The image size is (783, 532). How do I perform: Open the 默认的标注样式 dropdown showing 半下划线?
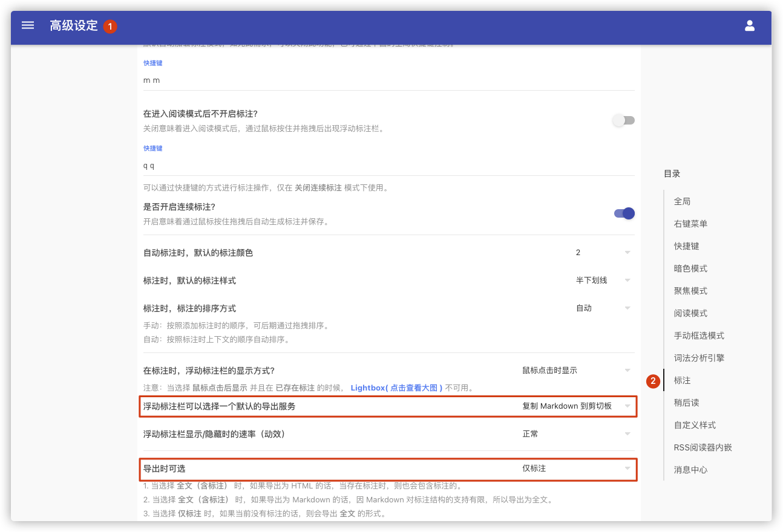pyautogui.click(x=603, y=280)
